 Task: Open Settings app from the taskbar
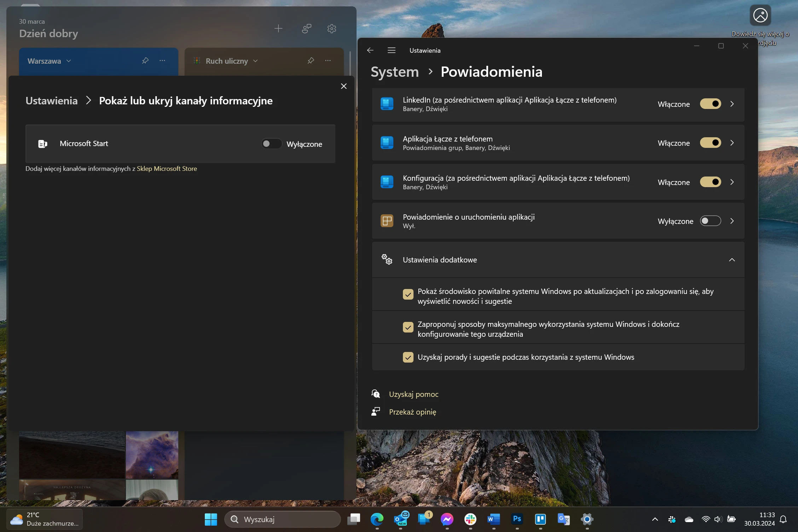pos(587,519)
